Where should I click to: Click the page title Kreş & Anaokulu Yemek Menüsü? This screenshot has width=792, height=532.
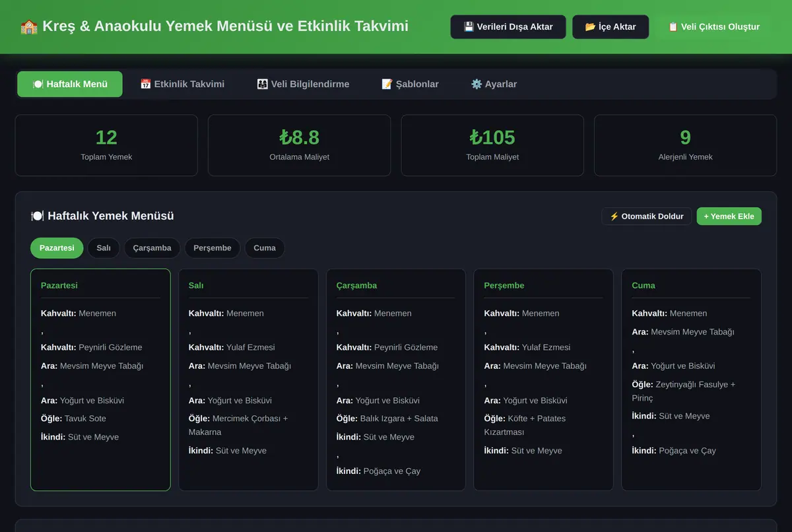[x=214, y=26]
